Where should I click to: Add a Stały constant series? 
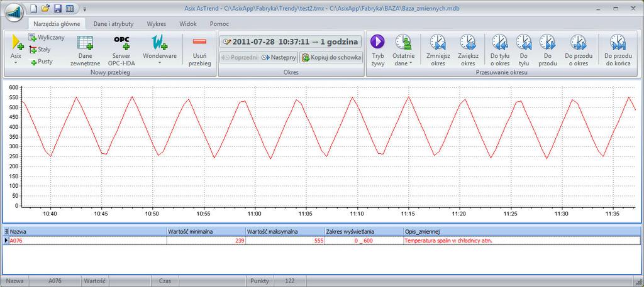click(x=40, y=50)
